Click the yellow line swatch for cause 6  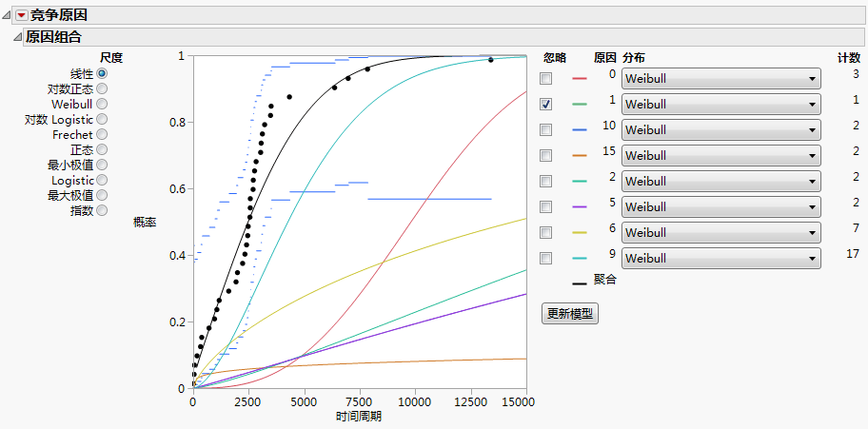pyautogui.click(x=579, y=232)
